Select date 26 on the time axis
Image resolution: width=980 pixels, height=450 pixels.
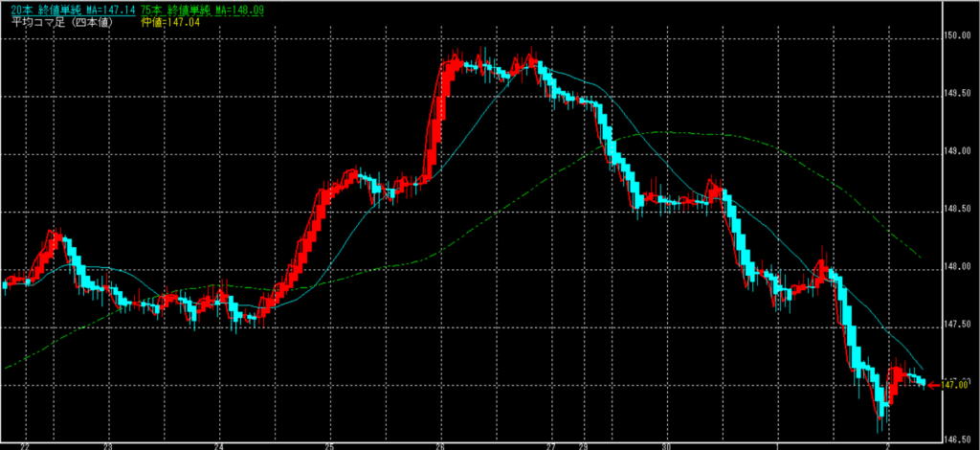(x=439, y=445)
